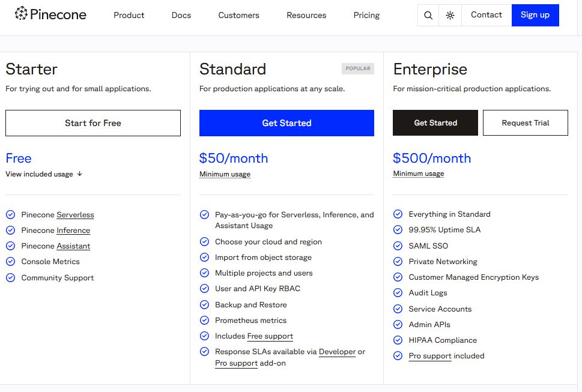The image size is (582, 392).
Task: Click check icon beside Choose your cloud
Action: [204, 242]
